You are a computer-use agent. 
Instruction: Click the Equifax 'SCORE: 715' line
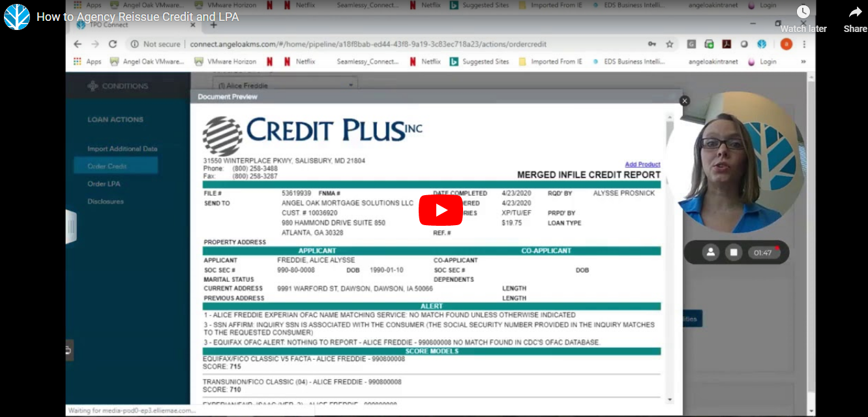tap(222, 367)
